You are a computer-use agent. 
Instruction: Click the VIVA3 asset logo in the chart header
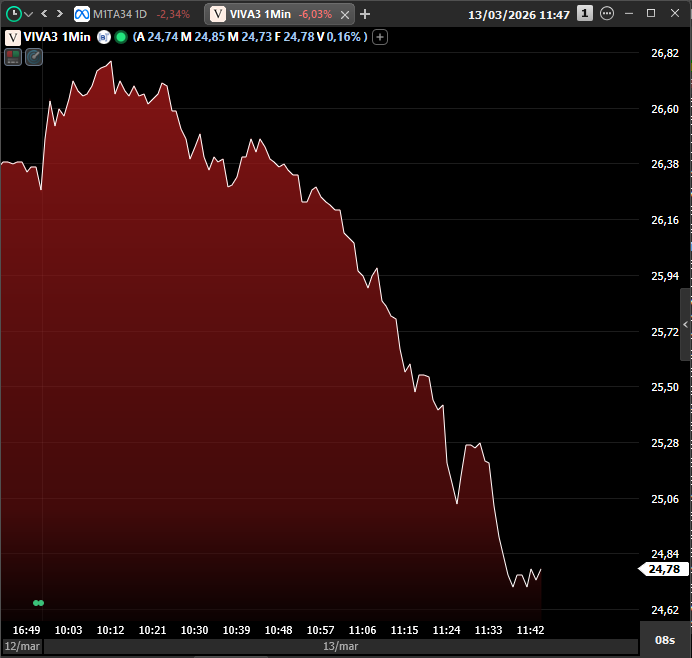[x=13, y=38]
